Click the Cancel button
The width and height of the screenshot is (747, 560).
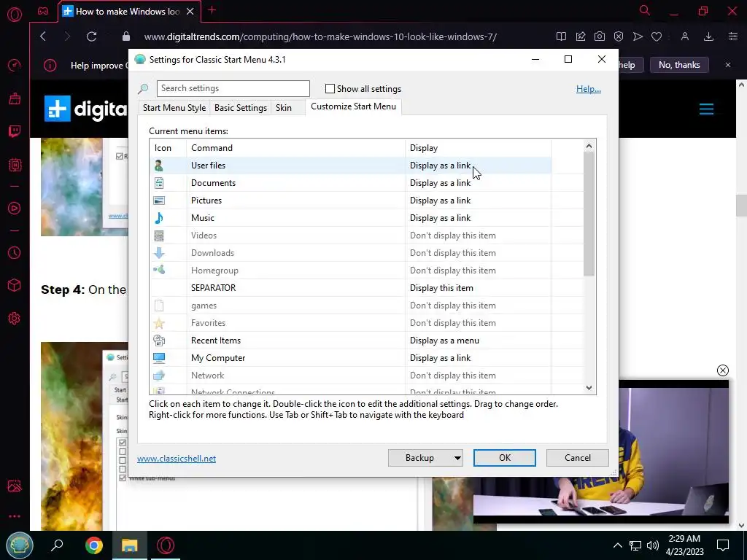(578, 458)
